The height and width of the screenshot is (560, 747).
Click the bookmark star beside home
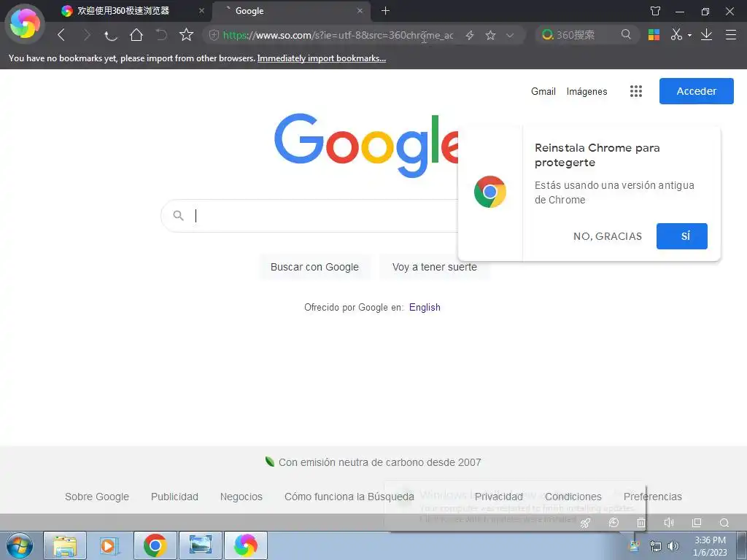coord(186,35)
